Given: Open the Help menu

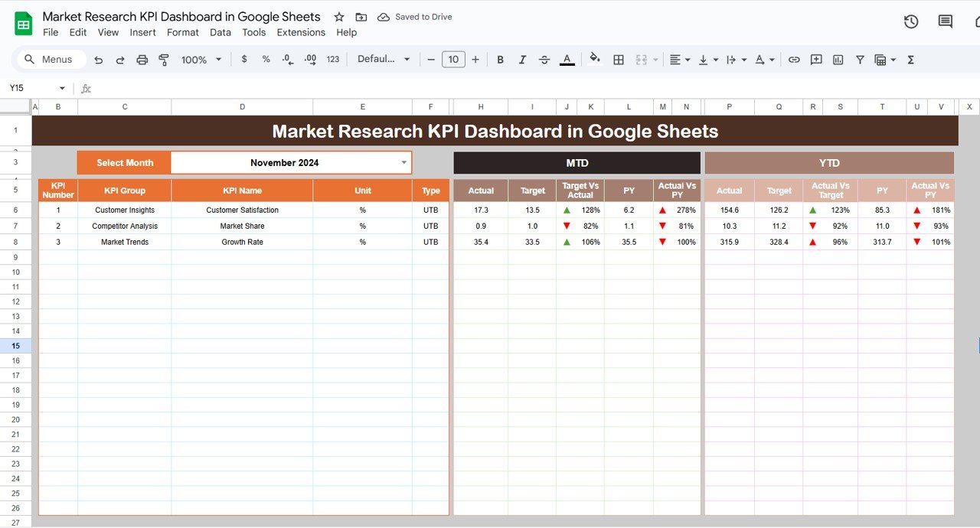Looking at the screenshot, I should coord(346,32).
